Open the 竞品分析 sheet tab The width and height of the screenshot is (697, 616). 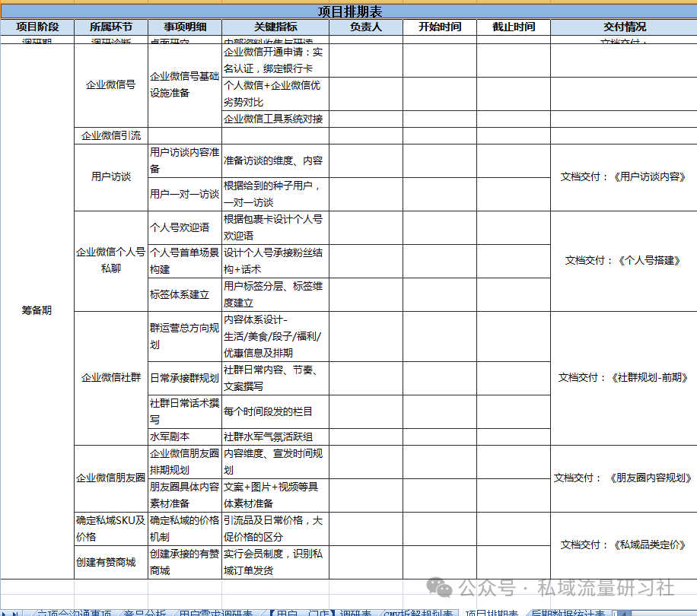(x=145, y=613)
